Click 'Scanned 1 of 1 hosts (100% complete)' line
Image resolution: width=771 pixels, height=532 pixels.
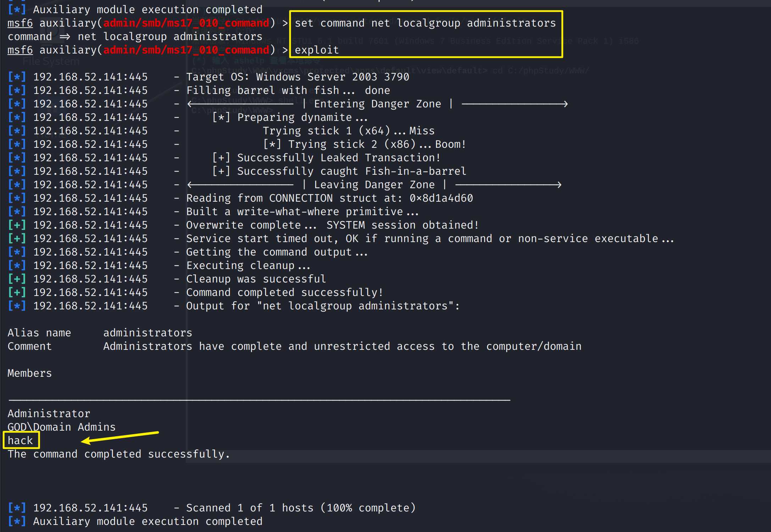(x=301, y=508)
